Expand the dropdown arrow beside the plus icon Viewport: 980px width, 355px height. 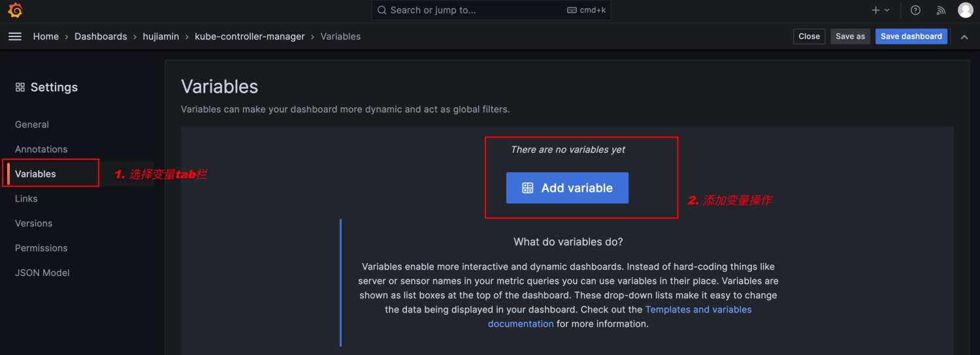pyautogui.click(x=887, y=10)
